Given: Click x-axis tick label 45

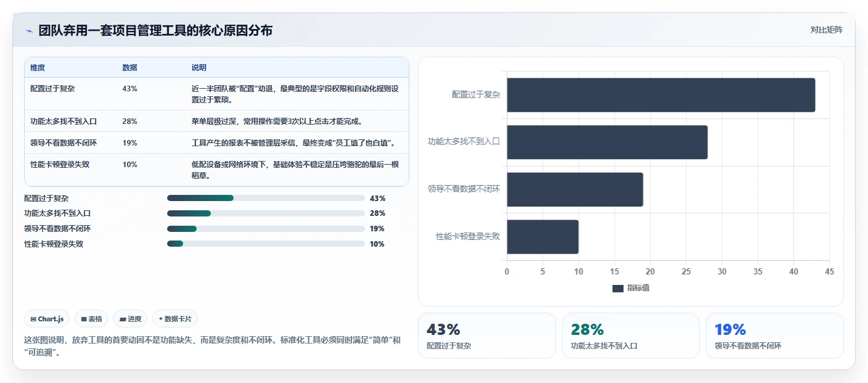Looking at the screenshot, I should point(829,271).
